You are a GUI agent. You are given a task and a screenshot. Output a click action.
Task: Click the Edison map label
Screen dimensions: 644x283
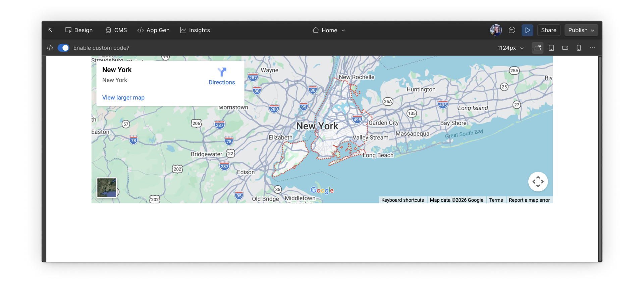(246, 172)
